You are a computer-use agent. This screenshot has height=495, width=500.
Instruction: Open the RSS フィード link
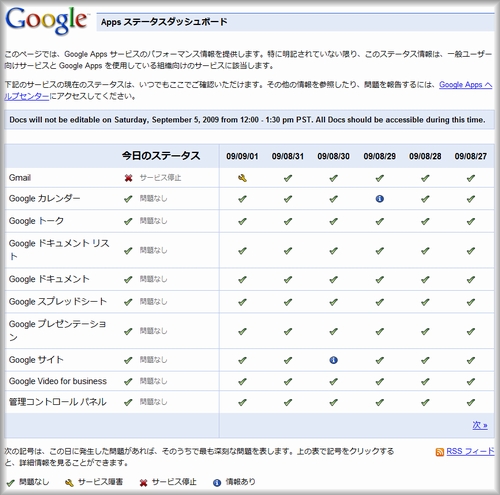pyautogui.click(x=470, y=451)
